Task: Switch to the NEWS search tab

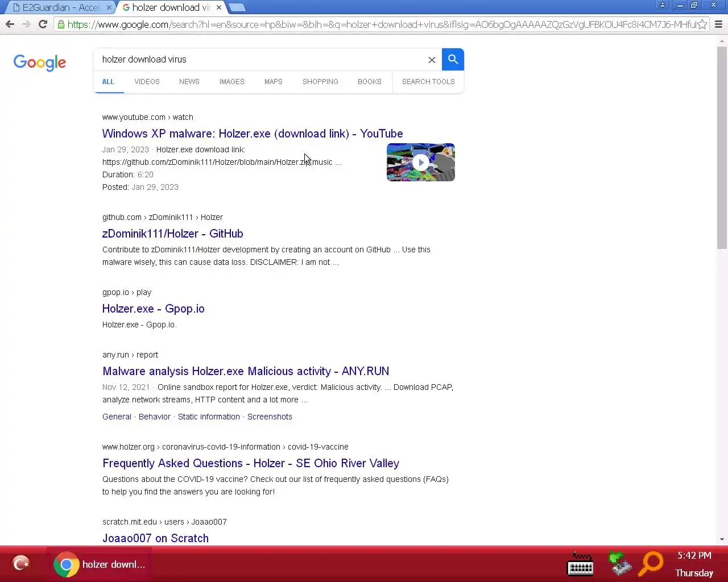Action: [189, 82]
